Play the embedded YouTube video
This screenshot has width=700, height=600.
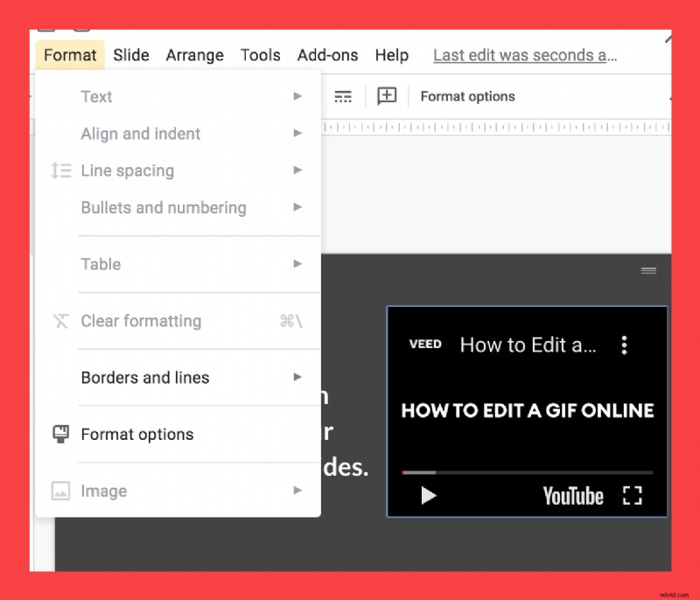pyautogui.click(x=428, y=496)
